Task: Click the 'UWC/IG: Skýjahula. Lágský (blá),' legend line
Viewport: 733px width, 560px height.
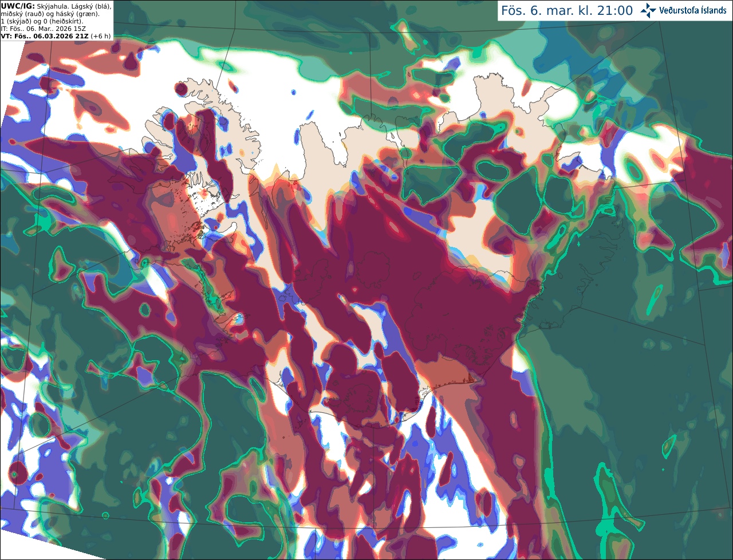Action: pyautogui.click(x=56, y=6)
